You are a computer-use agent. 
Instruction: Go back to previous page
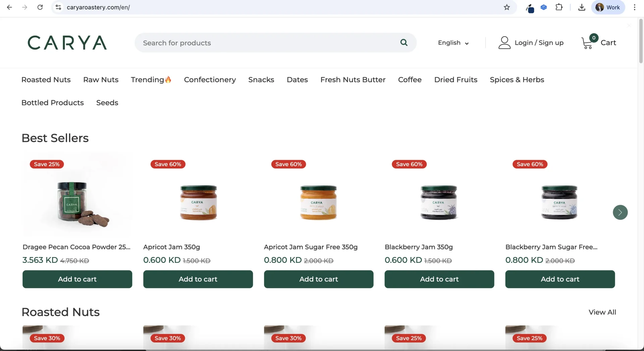click(x=9, y=7)
